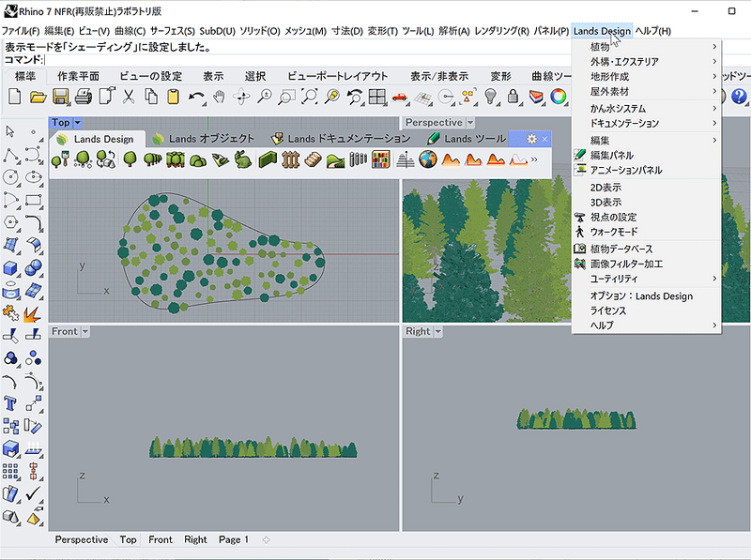751x560 pixels.
Task: Choose 視点の設定 menu entry
Action: pyautogui.click(x=647, y=217)
